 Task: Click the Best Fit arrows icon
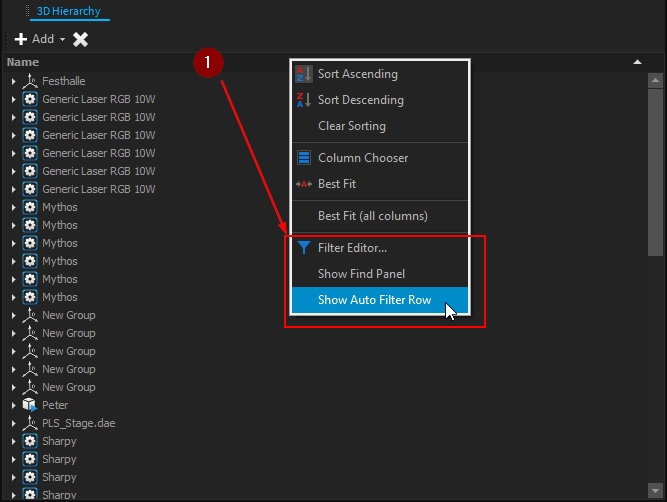(304, 184)
